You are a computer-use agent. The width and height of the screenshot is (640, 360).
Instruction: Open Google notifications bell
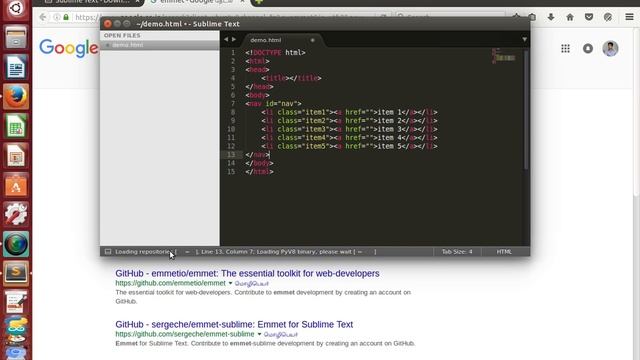pos(588,49)
